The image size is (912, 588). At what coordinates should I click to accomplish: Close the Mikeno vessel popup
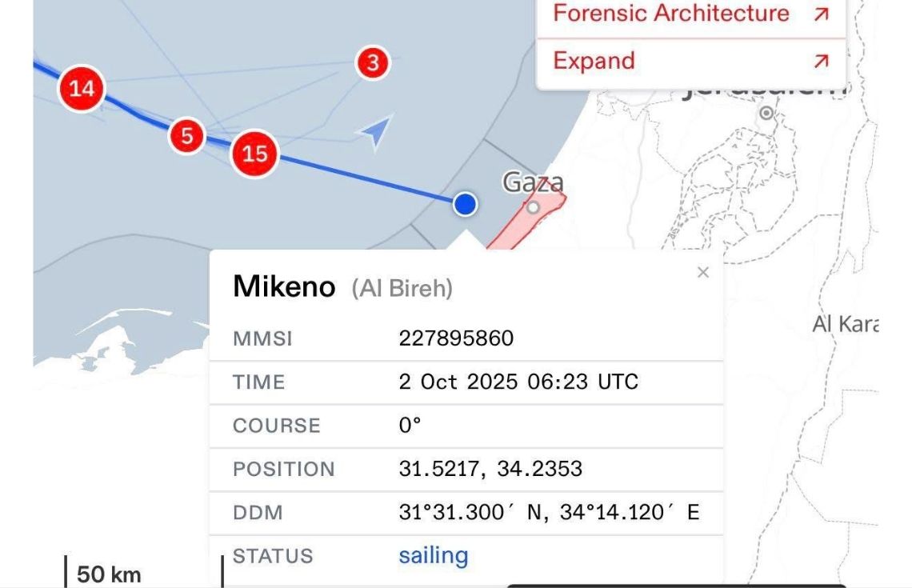(703, 273)
